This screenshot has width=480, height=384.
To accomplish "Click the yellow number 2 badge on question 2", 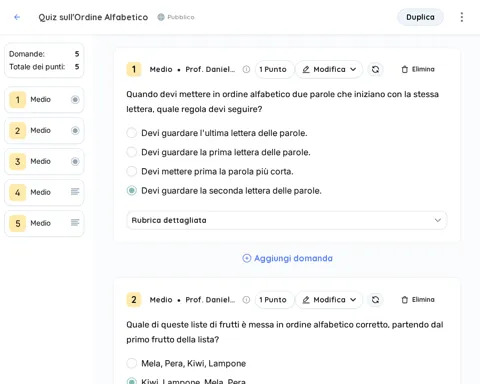I will point(134,300).
